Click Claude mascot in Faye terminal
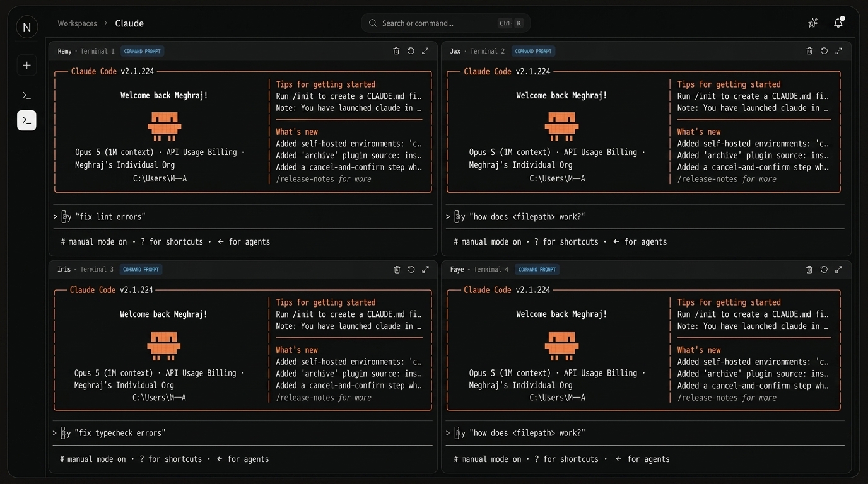 pos(561,345)
